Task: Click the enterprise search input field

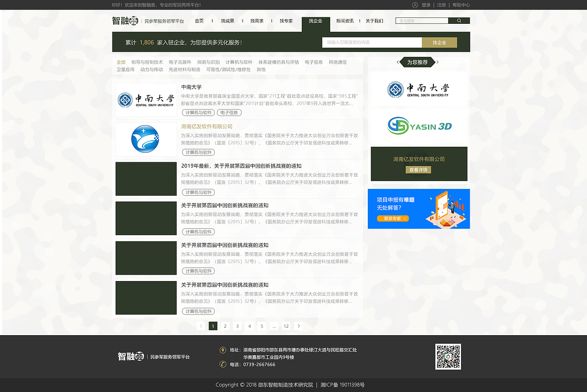Action: click(372, 42)
